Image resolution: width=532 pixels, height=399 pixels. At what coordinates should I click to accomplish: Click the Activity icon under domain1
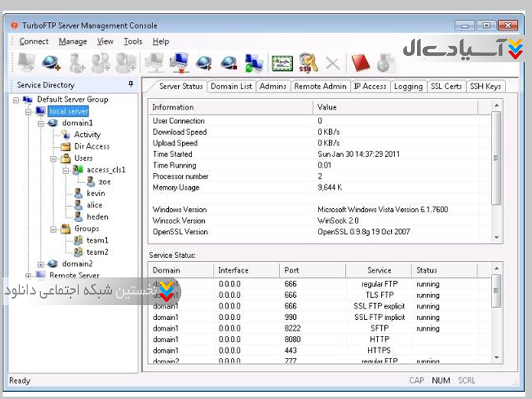pos(66,134)
